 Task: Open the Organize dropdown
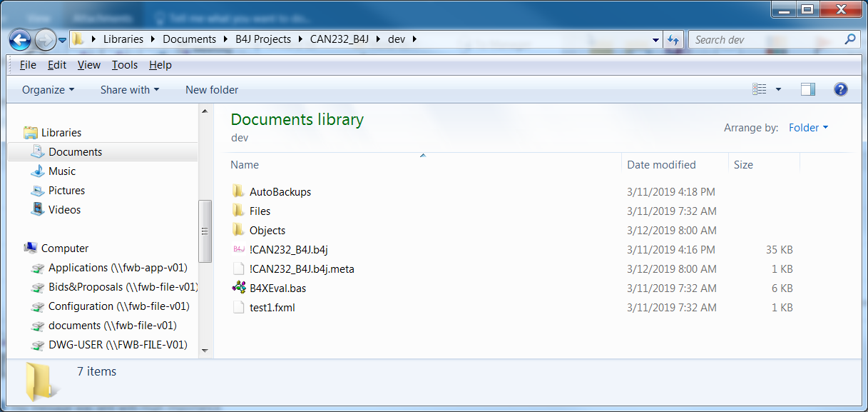48,90
